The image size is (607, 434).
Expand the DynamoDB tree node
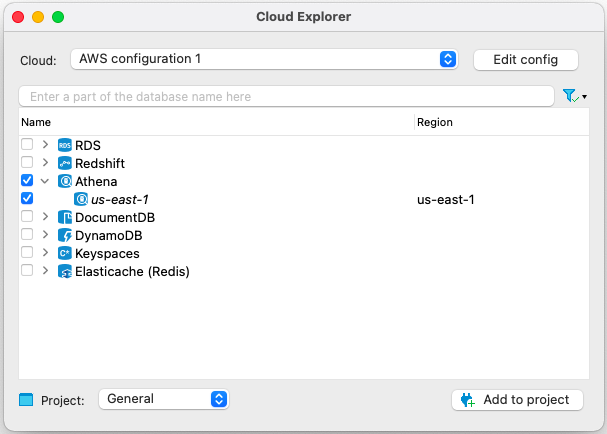45,234
